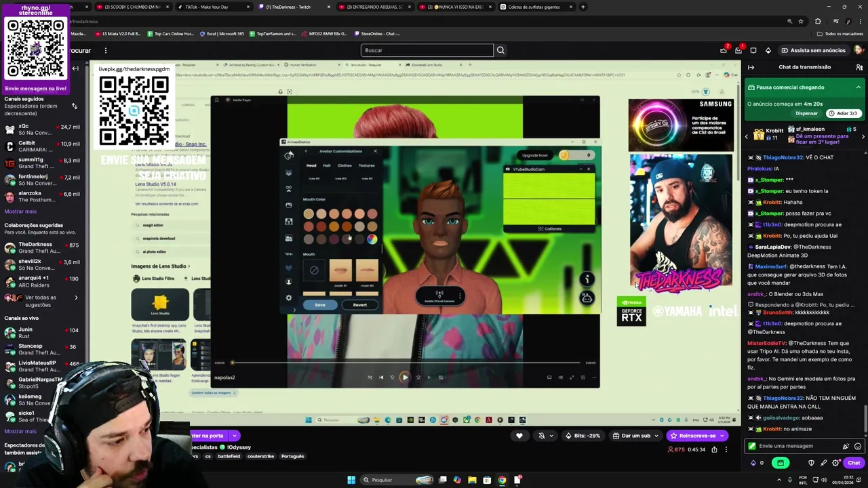Expand the Mostrar mais under Canais ao vivo

coord(20,431)
